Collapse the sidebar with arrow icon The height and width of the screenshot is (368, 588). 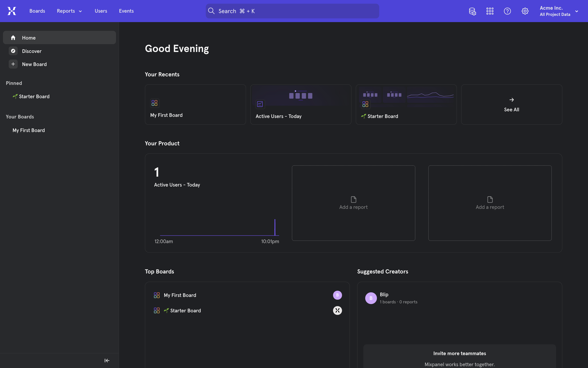(107, 360)
